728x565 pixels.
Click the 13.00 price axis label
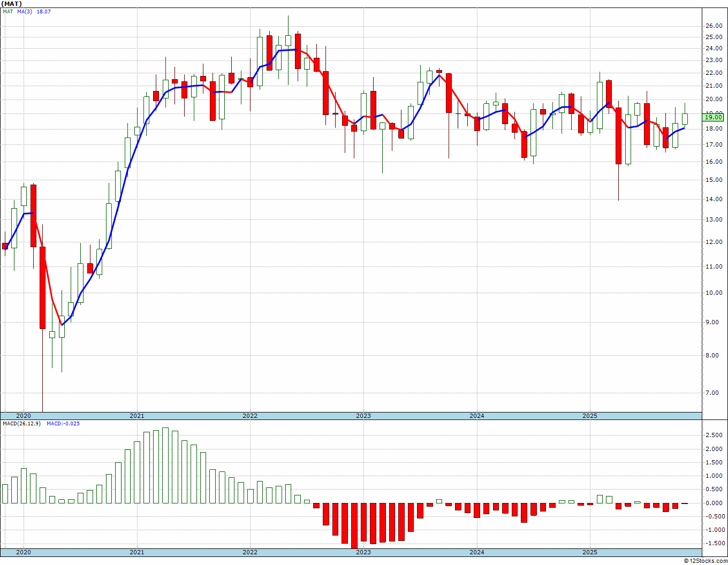(x=714, y=219)
